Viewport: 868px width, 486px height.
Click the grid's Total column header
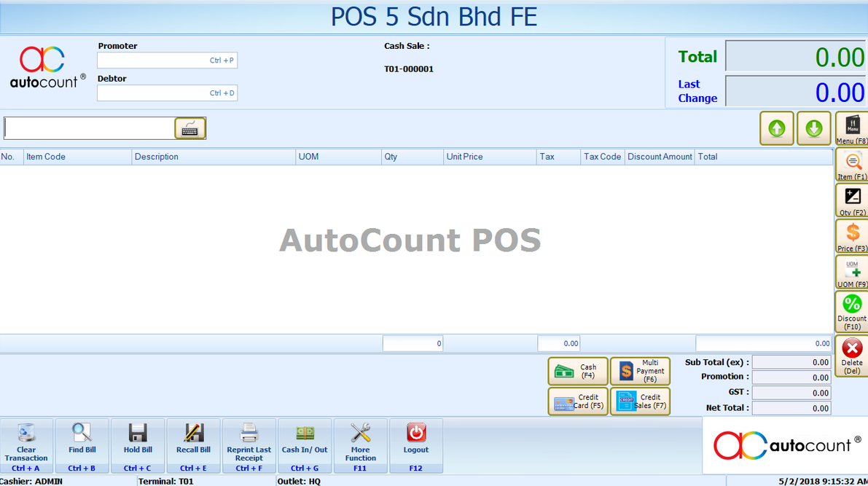764,157
